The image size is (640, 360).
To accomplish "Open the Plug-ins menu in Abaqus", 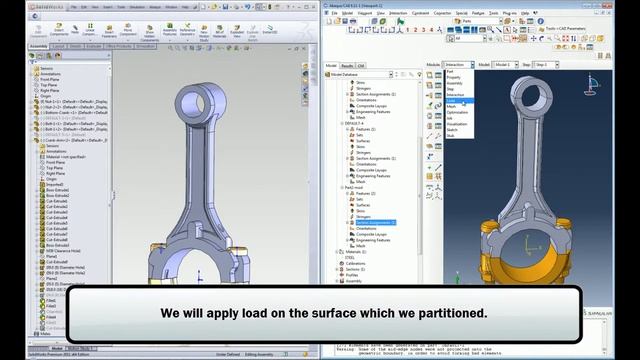I will click(x=509, y=13).
